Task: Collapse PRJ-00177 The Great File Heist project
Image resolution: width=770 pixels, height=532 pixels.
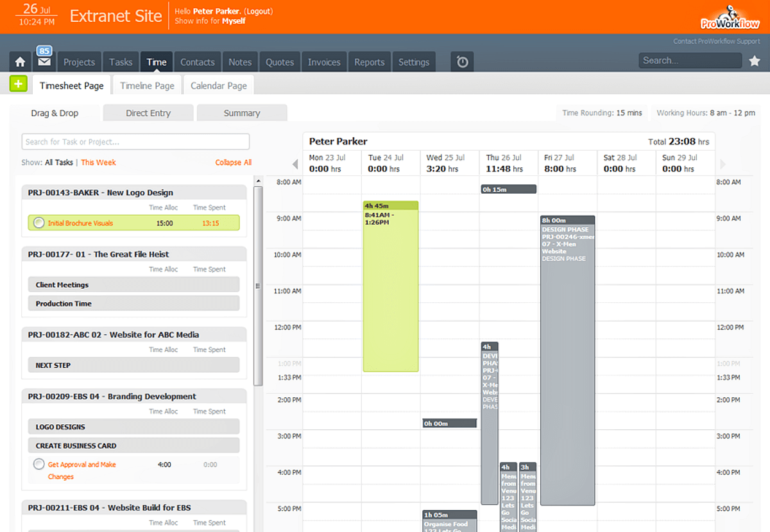Action: [x=134, y=254]
